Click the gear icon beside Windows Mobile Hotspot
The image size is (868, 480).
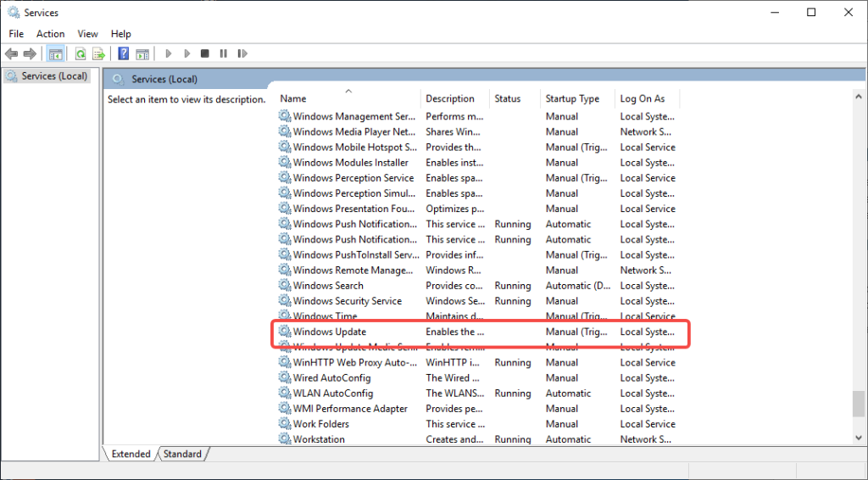[285, 147]
